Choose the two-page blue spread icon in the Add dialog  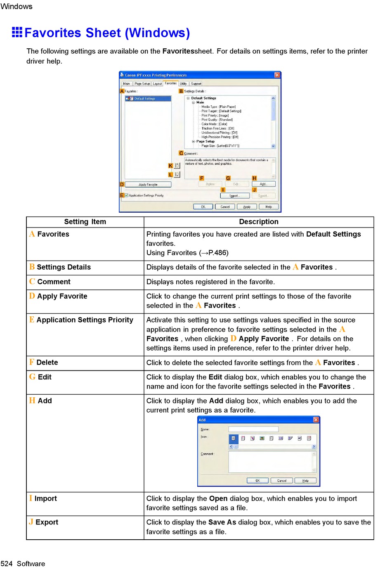click(x=281, y=439)
